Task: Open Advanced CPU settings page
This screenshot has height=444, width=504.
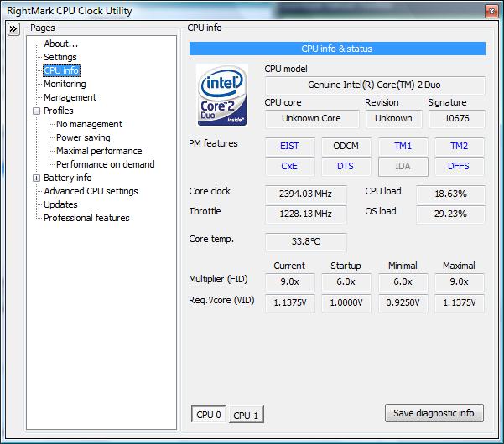Action: [x=91, y=191]
